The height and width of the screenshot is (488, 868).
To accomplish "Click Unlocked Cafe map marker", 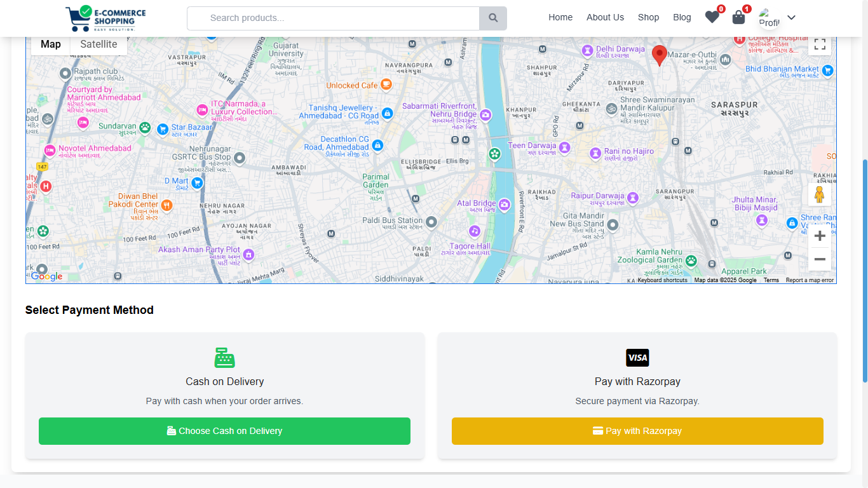I will (x=386, y=85).
